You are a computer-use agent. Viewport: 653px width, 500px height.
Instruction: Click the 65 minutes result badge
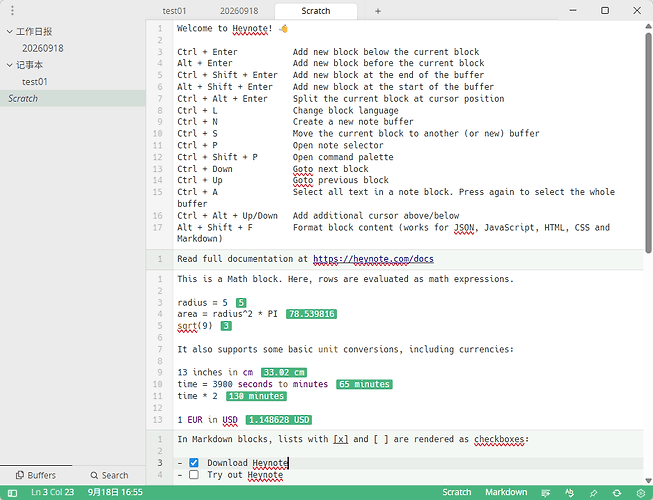coord(364,384)
